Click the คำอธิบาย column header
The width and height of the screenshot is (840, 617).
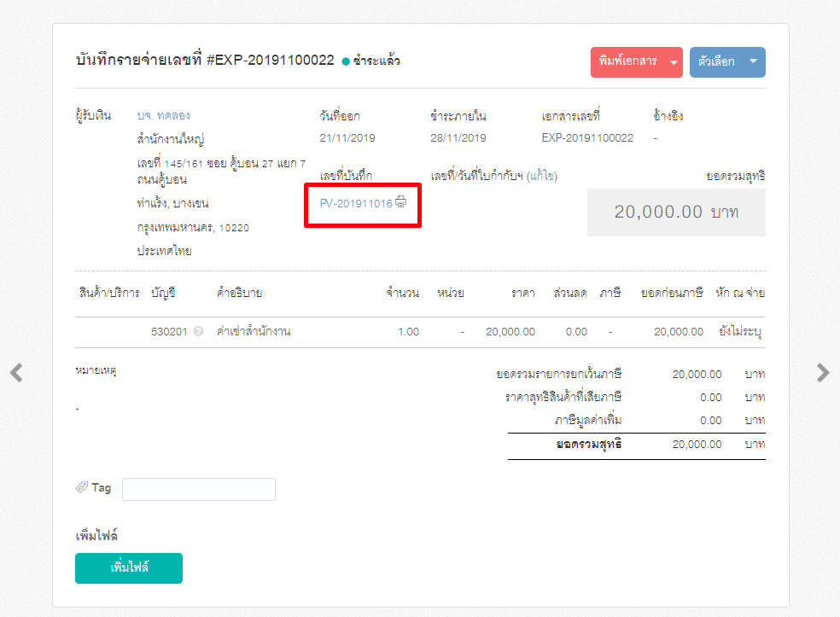click(240, 293)
